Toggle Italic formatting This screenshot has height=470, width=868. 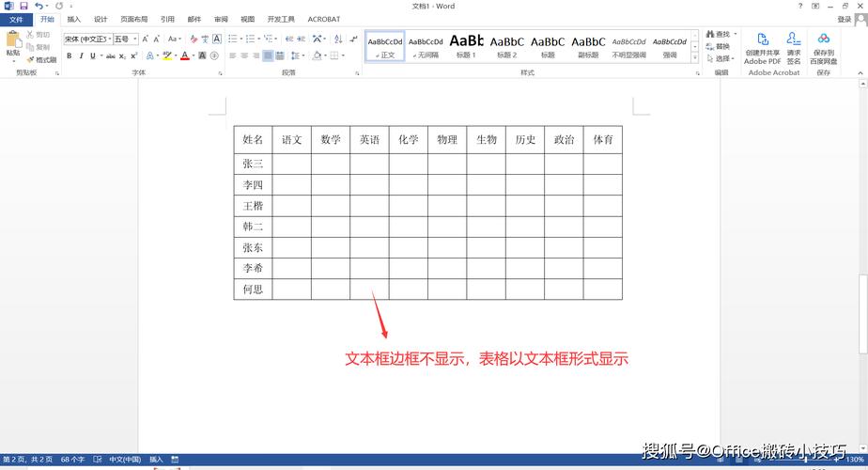tap(81, 55)
